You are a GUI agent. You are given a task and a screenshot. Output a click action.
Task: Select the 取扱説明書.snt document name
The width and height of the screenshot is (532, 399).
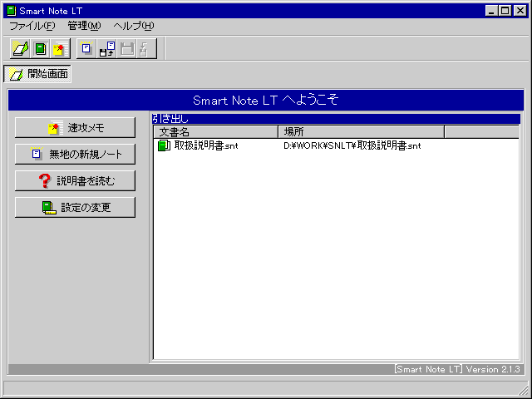(206, 145)
